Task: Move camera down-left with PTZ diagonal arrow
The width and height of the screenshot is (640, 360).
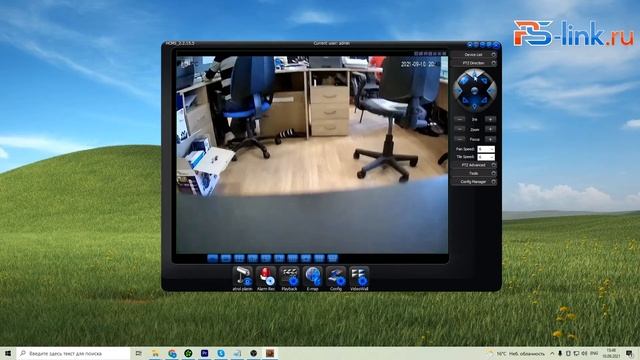Action: pos(464,100)
